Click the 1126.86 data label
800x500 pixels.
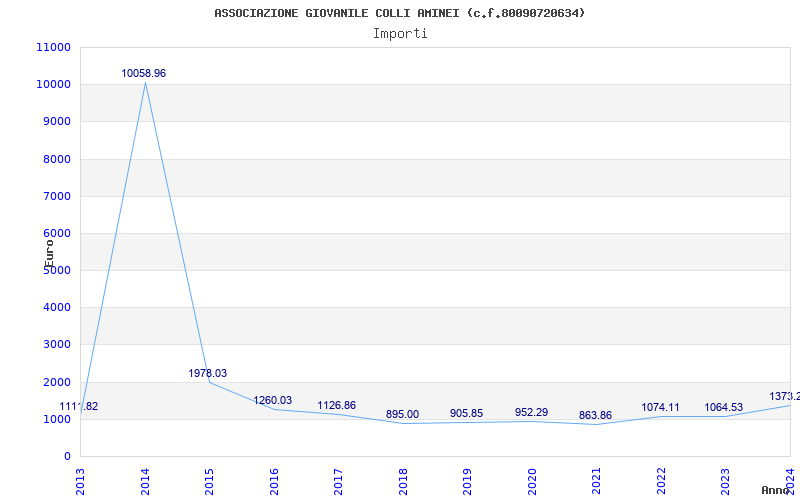coord(337,406)
